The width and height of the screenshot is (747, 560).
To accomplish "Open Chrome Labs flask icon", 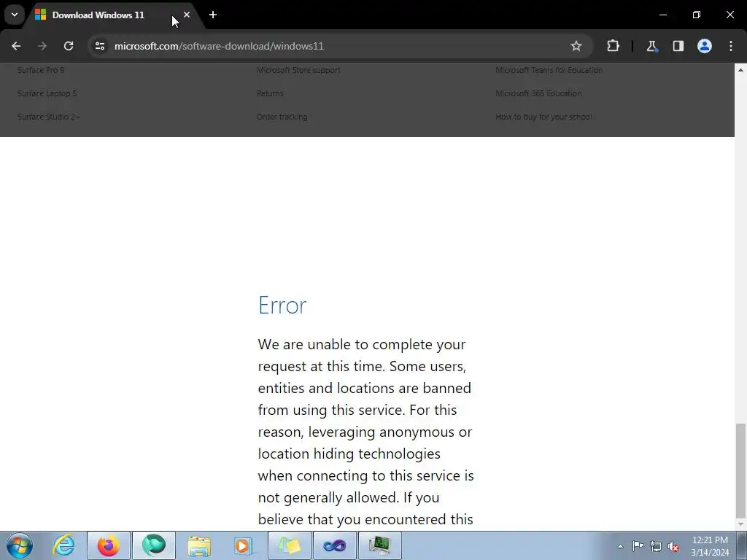I will click(651, 46).
